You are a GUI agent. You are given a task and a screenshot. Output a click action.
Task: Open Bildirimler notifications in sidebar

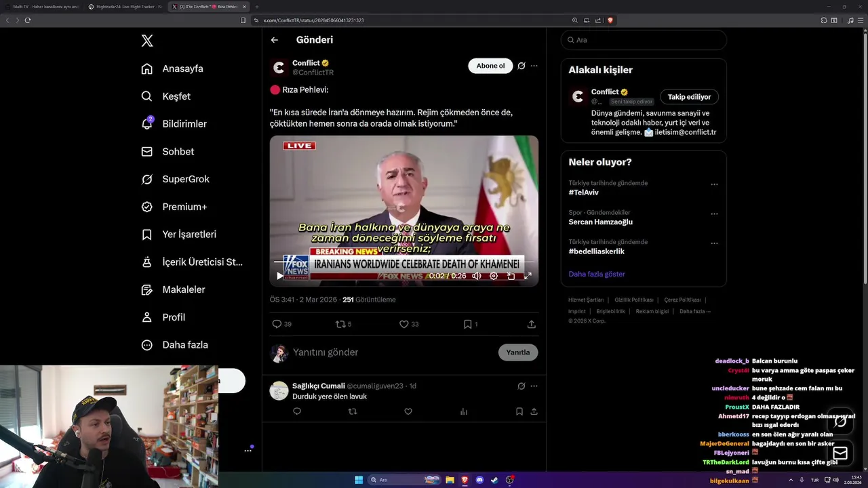click(174, 124)
